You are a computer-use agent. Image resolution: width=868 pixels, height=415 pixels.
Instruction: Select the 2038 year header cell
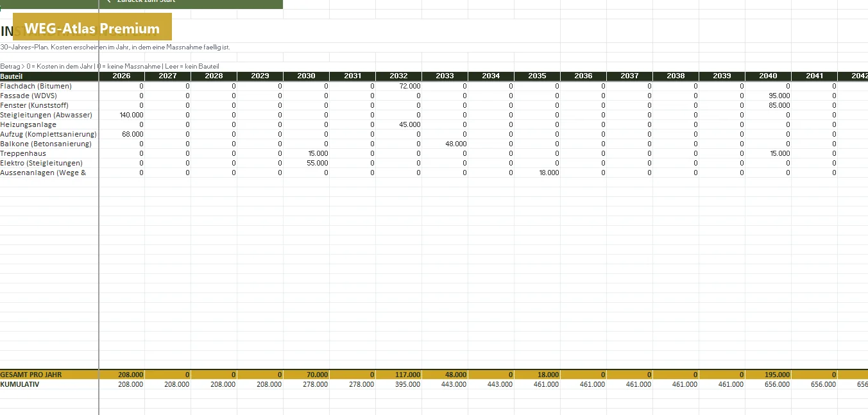click(x=676, y=76)
